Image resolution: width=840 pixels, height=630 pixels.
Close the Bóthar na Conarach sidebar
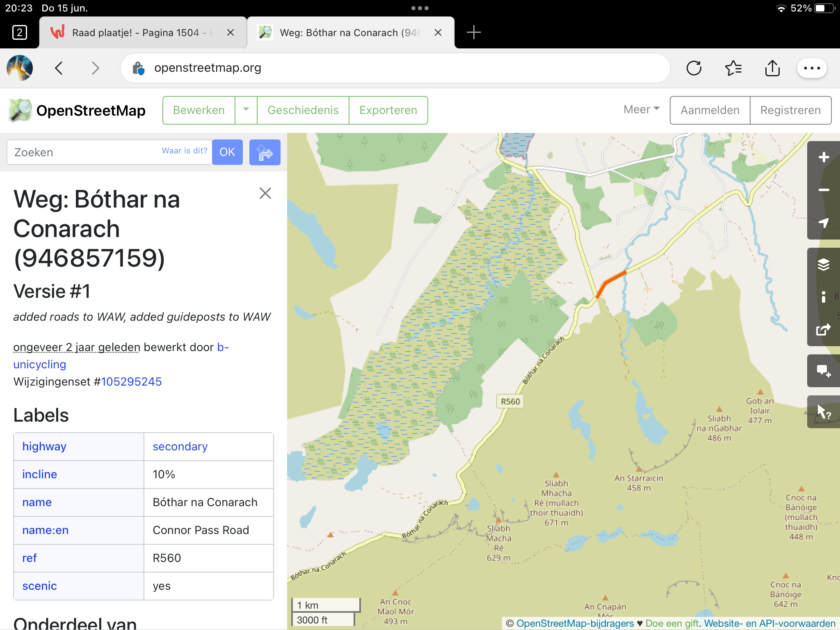pyautogui.click(x=265, y=193)
